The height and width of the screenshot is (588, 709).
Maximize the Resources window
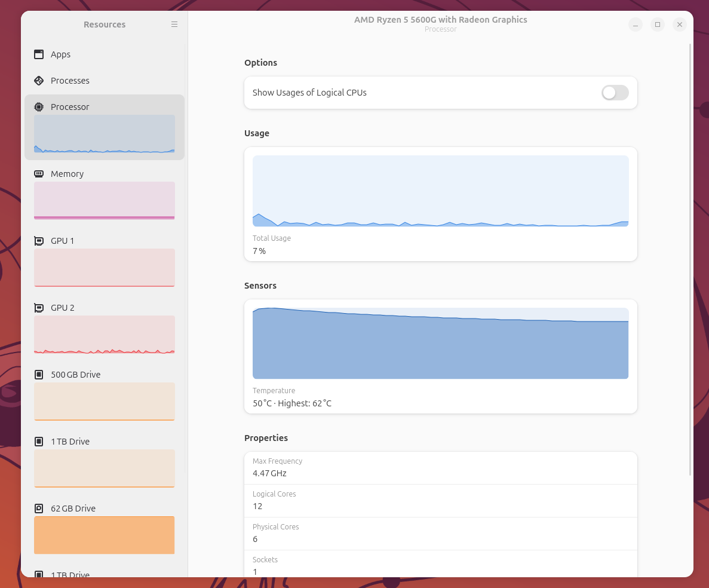coord(658,24)
